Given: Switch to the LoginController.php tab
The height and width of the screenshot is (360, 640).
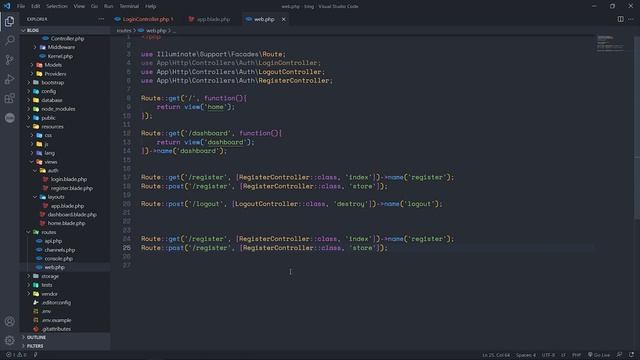Looking at the screenshot, I should pos(145,19).
